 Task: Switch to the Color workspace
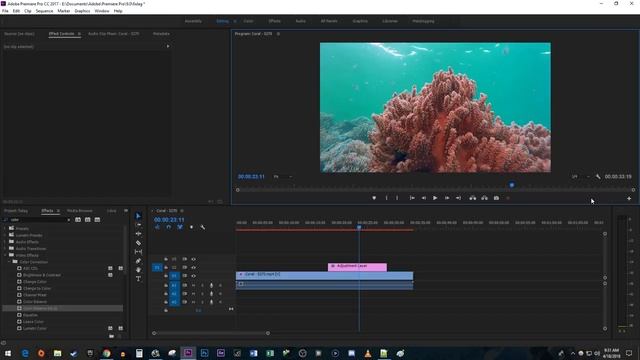pos(248,21)
